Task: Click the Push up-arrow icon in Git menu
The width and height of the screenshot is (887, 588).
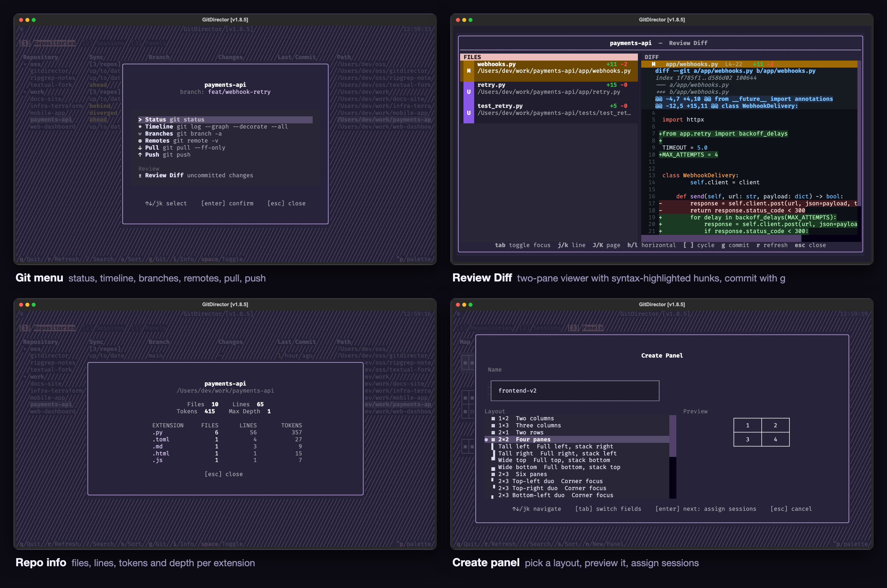Action: tap(140, 155)
